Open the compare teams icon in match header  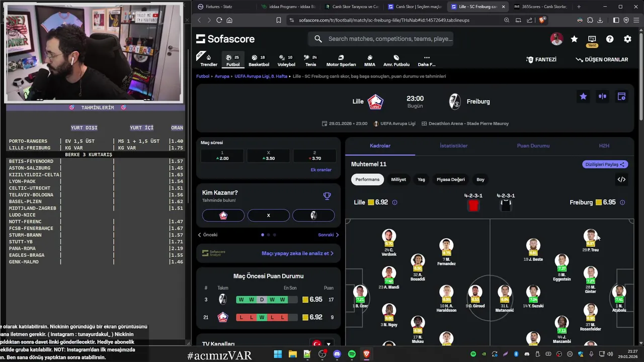(602, 97)
